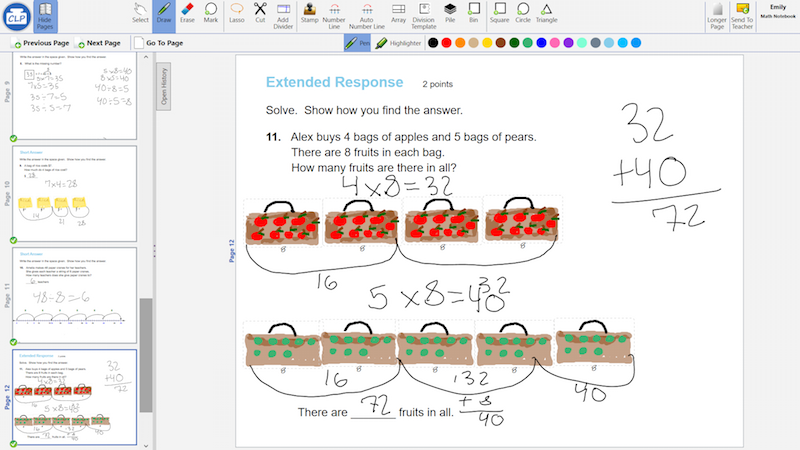Switch to the Pen drawing mode
The height and width of the screenshot is (450, 800).
pos(357,43)
